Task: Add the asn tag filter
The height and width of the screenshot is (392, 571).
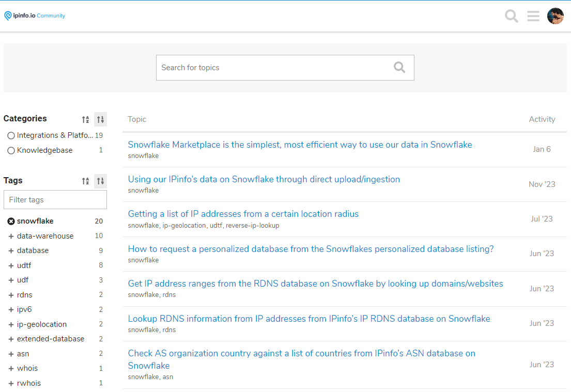Action: tap(11, 354)
